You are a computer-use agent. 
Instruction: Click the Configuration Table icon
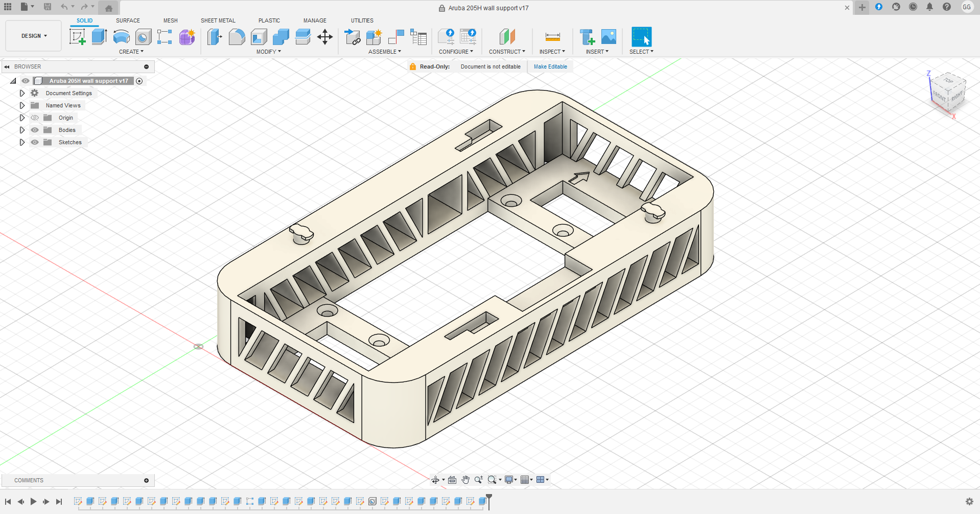click(x=468, y=37)
